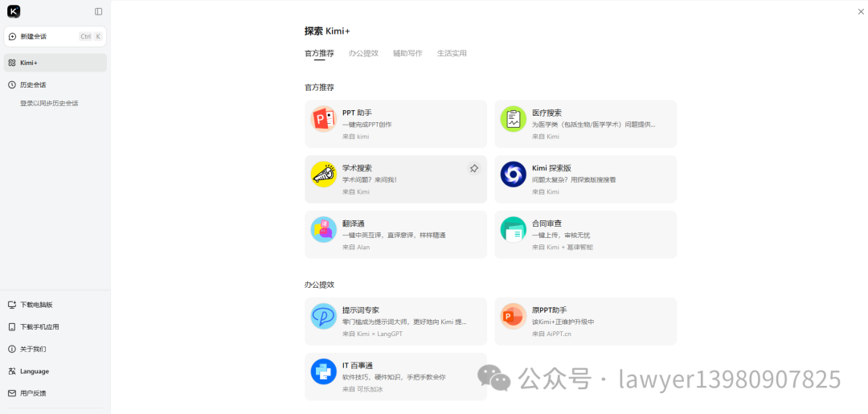868x414 pixels.
Task: Click description 一键上传，审核无忧
Action: (x=561, y=236)
